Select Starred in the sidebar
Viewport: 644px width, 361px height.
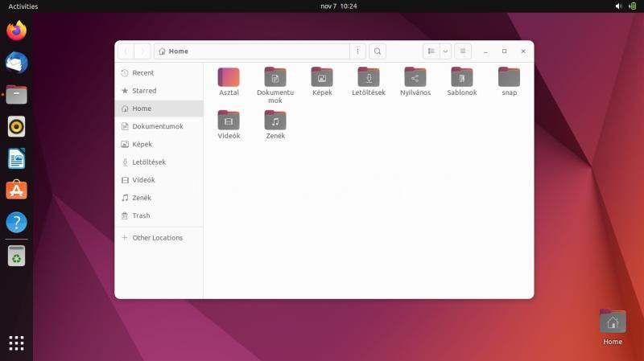point(144,91)
